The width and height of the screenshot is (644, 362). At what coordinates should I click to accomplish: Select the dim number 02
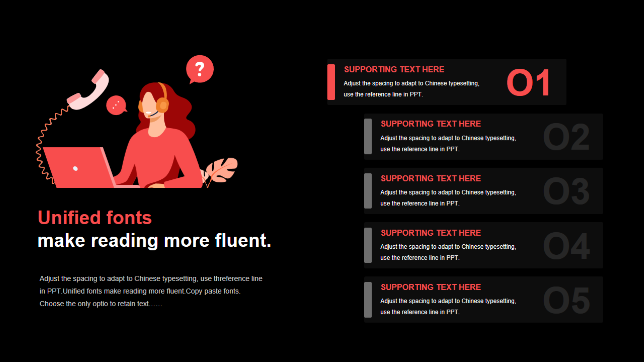coord(567,137)
